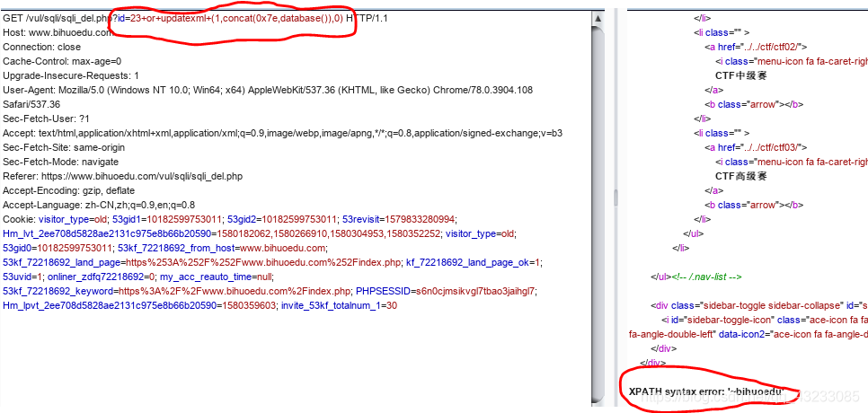Click the Hm_lpvt_2ee708d5828ae2131c975e8b66b20590 cookie

[139, 306]
